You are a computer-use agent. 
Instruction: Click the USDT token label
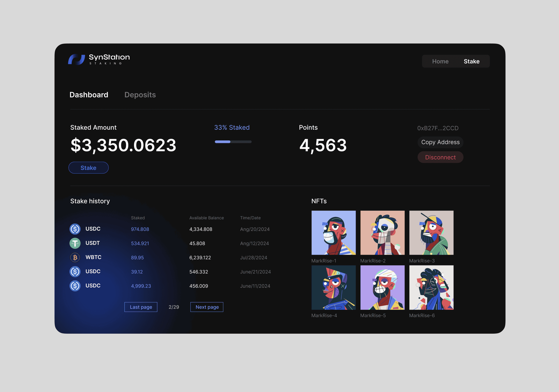(93, 243)
